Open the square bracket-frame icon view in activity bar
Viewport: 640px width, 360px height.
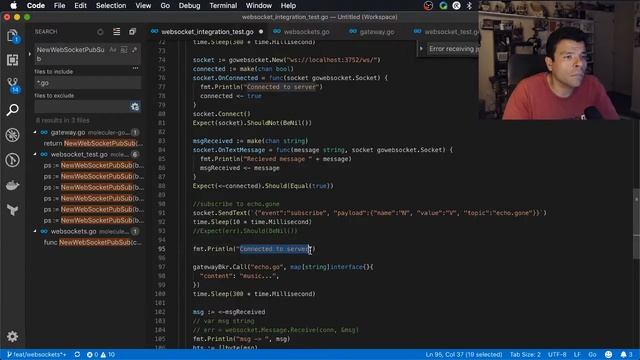click(13, 60)
